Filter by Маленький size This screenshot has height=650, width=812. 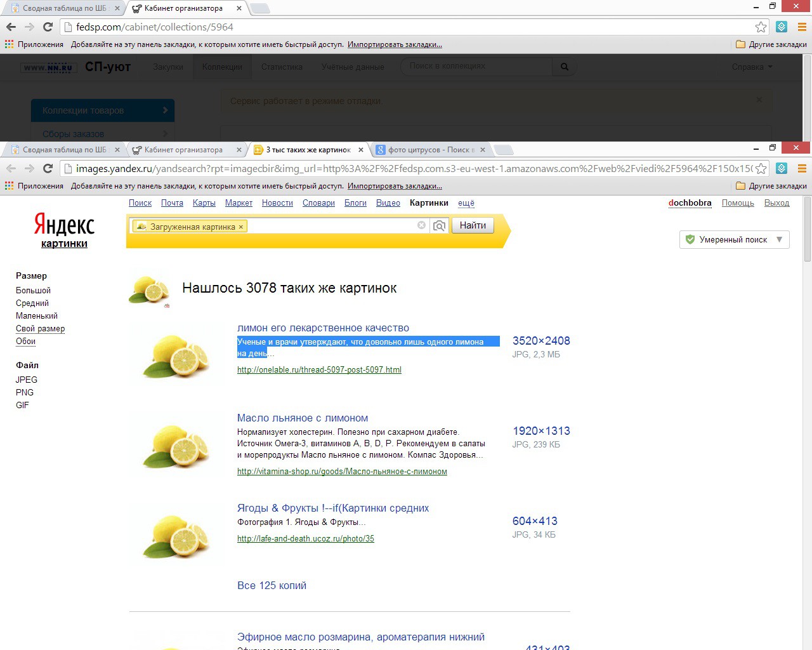37,315
